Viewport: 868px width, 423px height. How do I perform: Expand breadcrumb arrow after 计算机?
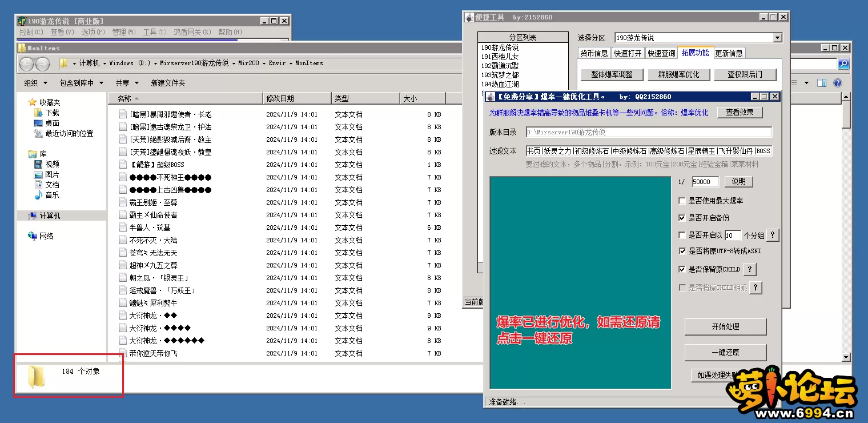tap(105, 63)
